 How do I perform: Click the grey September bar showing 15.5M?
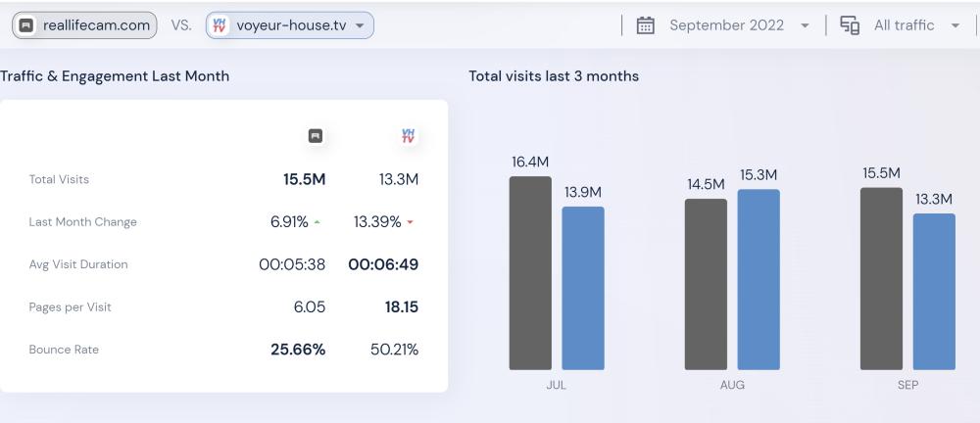881,279
